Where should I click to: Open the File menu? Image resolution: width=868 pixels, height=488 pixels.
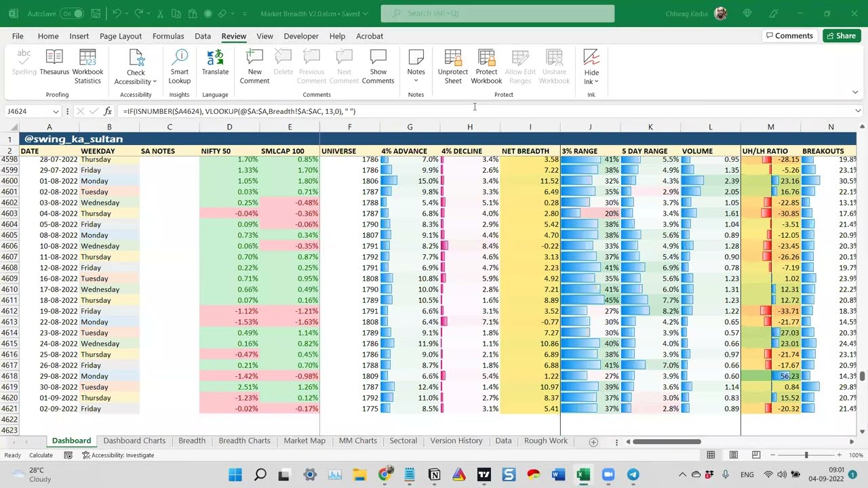pos(18,36)
